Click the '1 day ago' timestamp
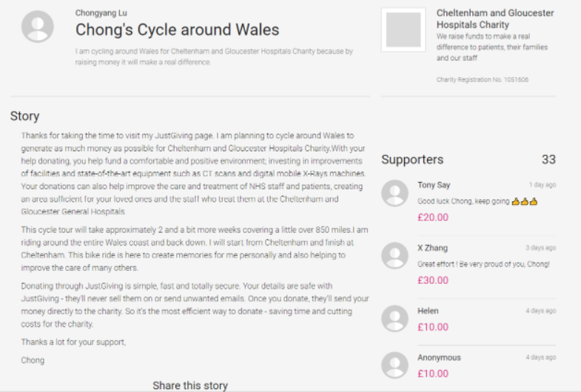The image size is (581, 392). pos(543,185)
